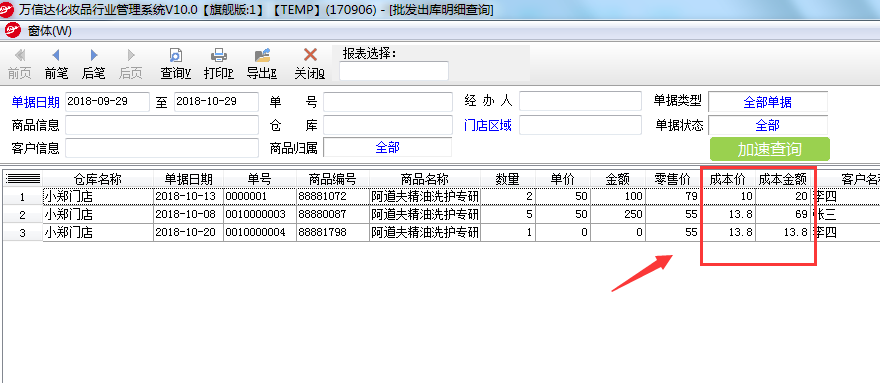Click the 数量 column header

click(508, 180)
